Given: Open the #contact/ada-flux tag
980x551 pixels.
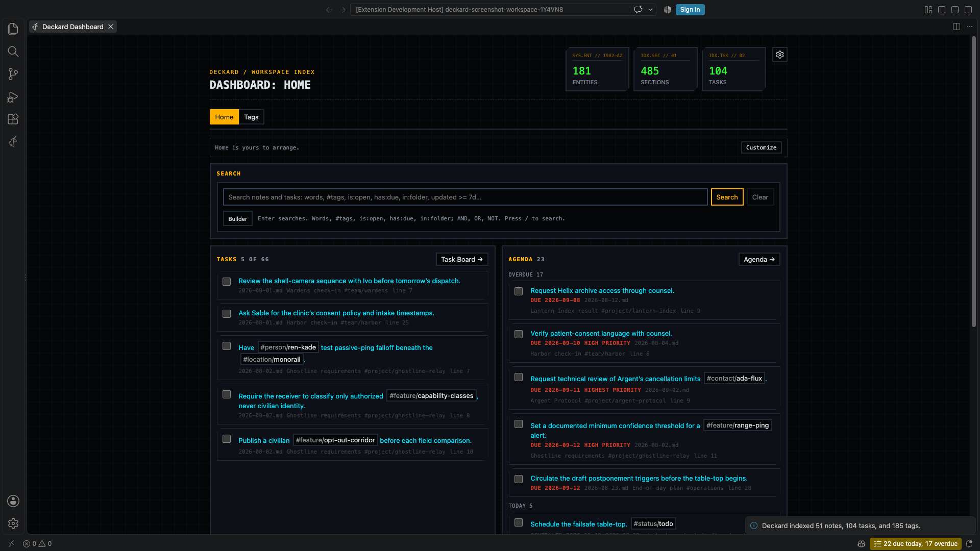Looking at the screenshot, I should coord(734,378).
